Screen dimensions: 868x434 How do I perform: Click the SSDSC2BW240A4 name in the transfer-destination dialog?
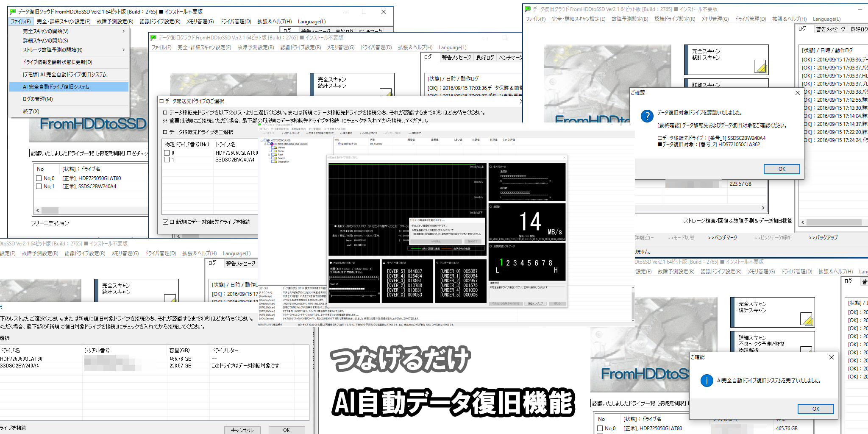tap(235, 160)
